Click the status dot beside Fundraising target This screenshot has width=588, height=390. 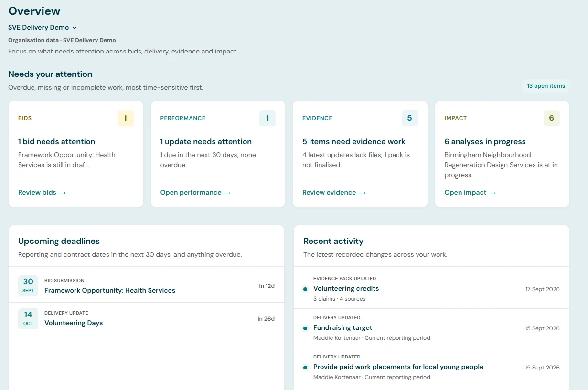[x=305, y=328]
